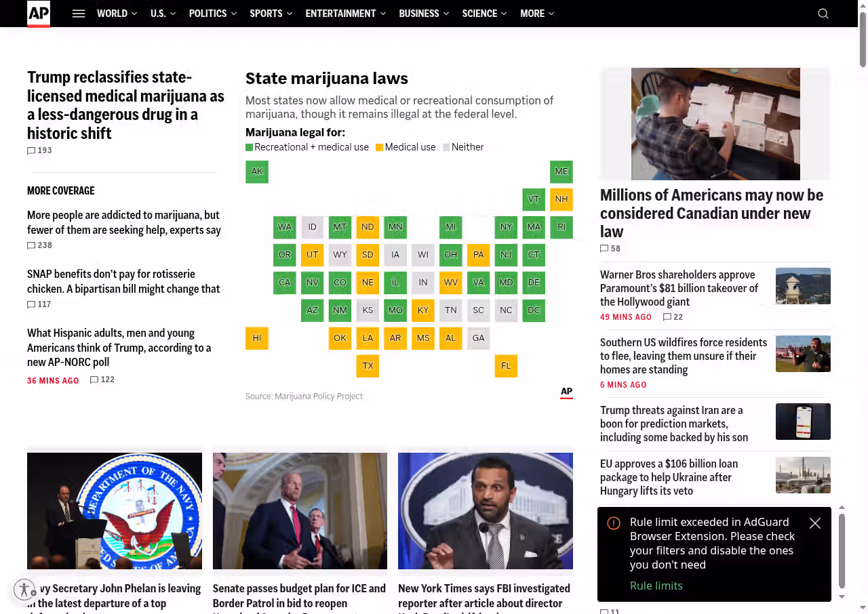Click the Rule limits link
The image size is (868, 614).
tap(656, 586)
